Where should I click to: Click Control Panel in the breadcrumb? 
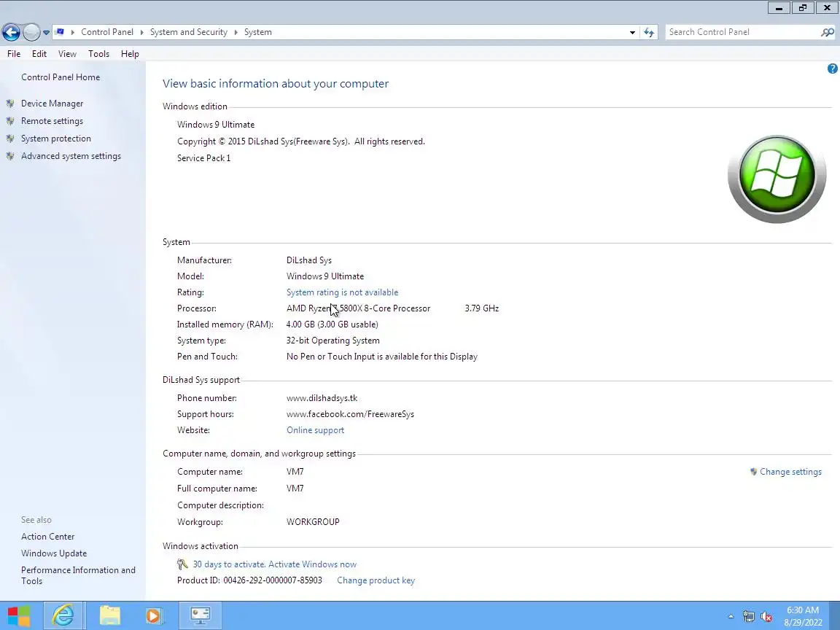107,32
